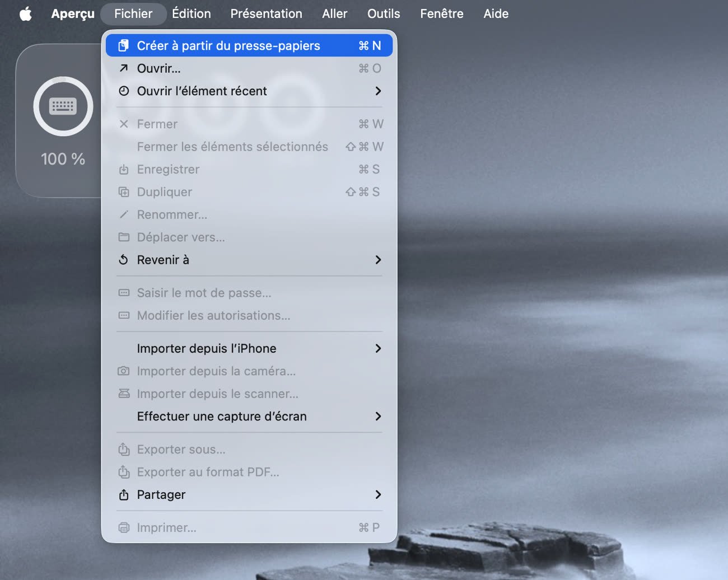728x580 pixels.
Task: Open the Revenir à submenu chevron
Action: click(x=378, y=260)
